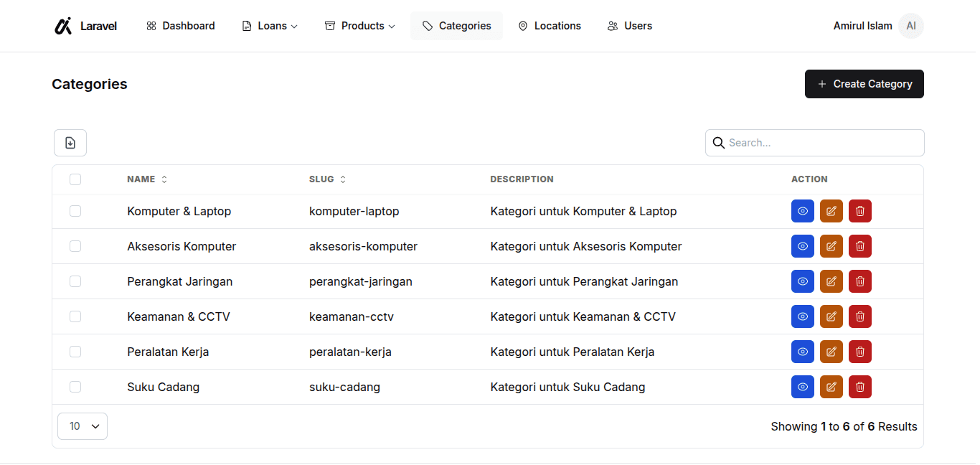Screen dimensions: 980x465
Task: Open the Products dropdown menu
Action: [359, 26]
